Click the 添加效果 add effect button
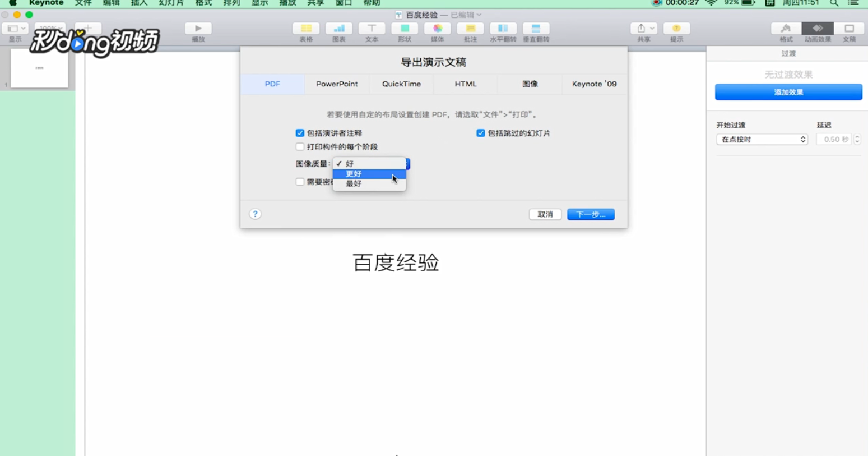The image size is (868, 456). coord(788,93)
